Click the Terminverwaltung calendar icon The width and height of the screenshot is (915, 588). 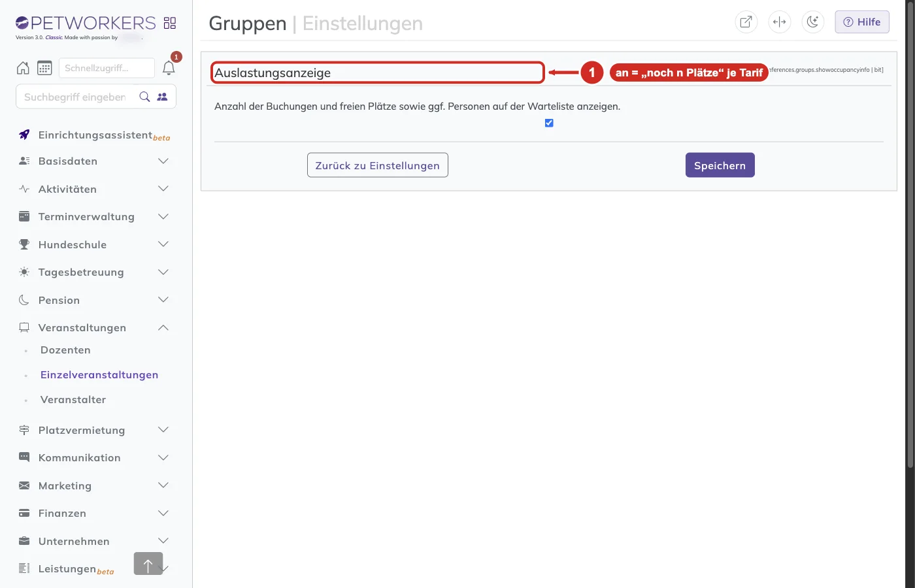24,216
